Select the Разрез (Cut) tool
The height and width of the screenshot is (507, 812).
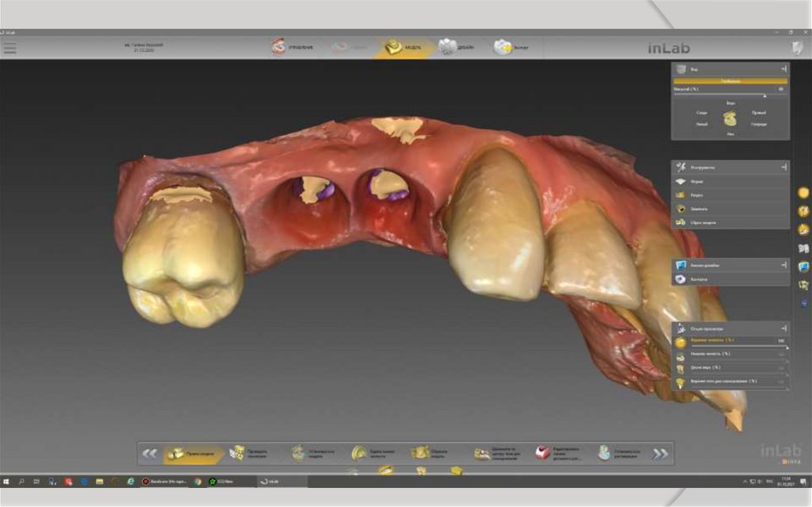[x=730, y=195]
